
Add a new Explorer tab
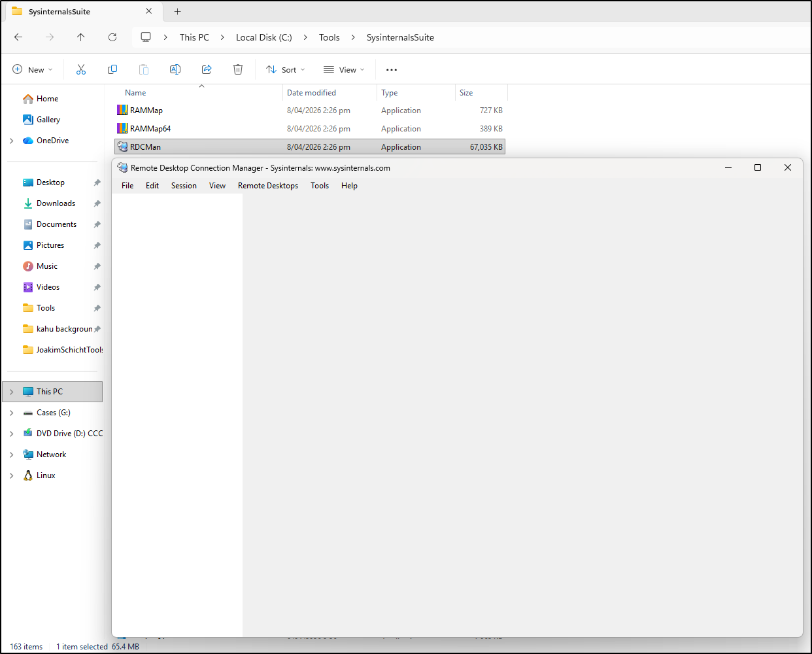[x=177, y=11]
